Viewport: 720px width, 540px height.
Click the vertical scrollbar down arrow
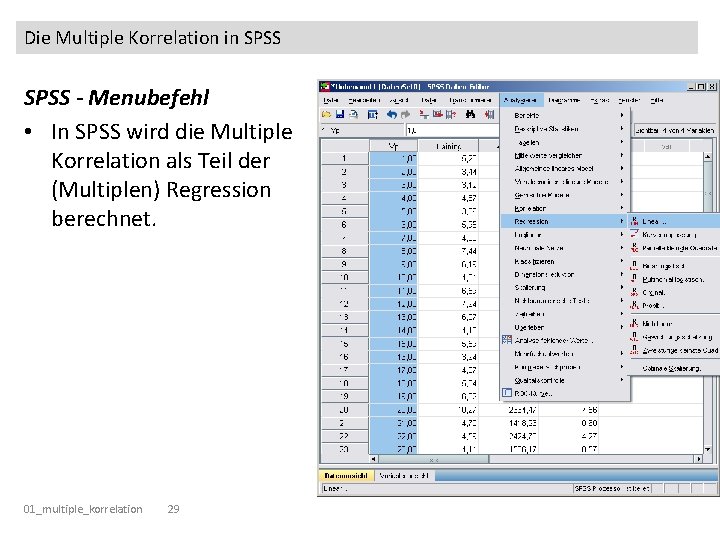click(x=708, y=449)
